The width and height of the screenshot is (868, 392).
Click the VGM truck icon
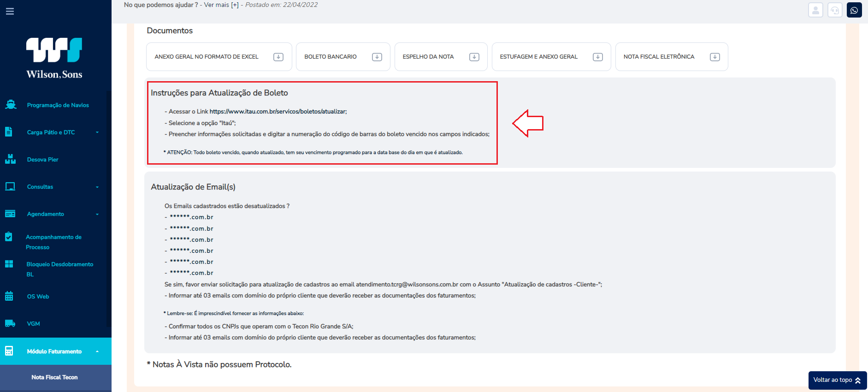click(x=10, y=323)
